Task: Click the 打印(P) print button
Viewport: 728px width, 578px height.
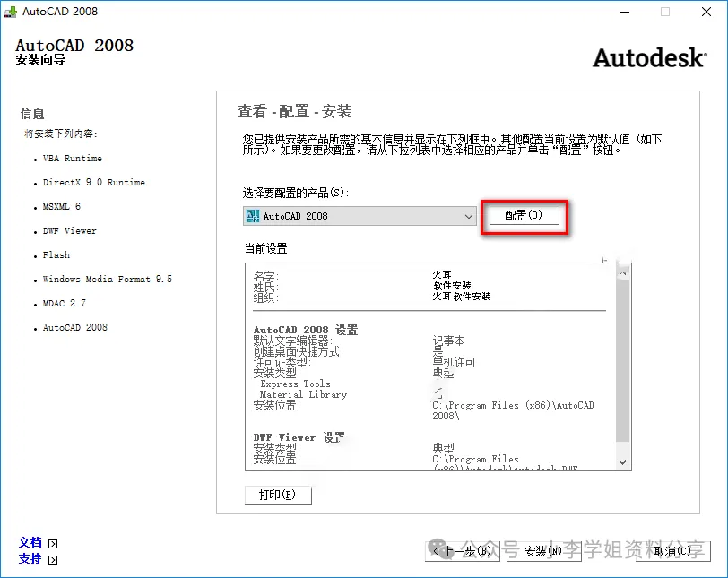Action: pyautogui.click(x=278, y=495)
